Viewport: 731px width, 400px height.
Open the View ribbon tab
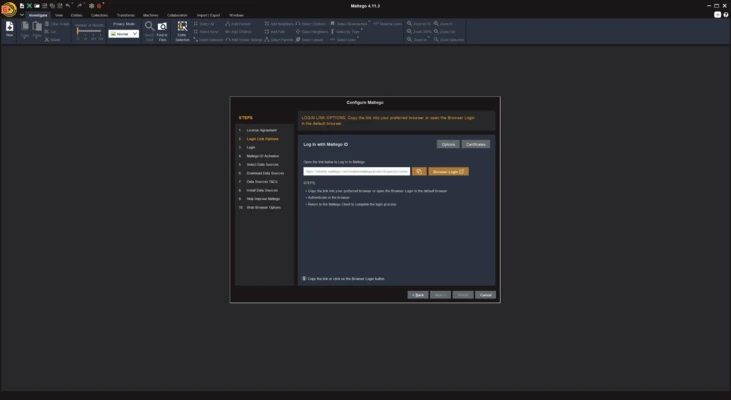(59, 15)
